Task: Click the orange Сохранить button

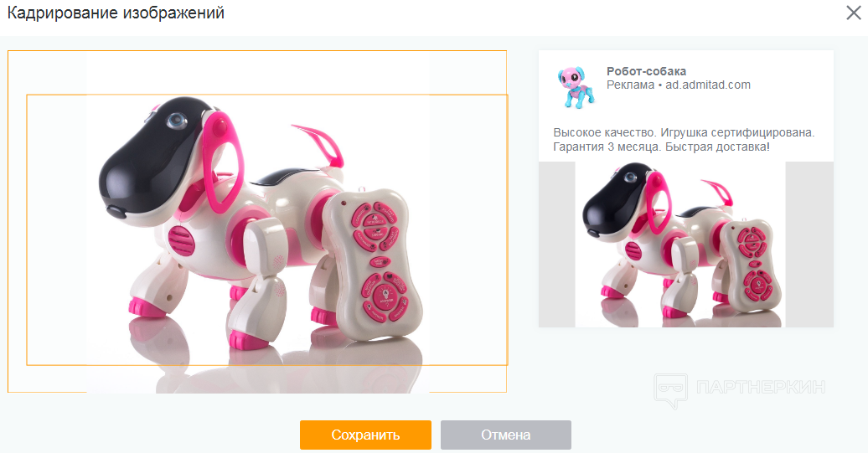Action: [365, 435]
